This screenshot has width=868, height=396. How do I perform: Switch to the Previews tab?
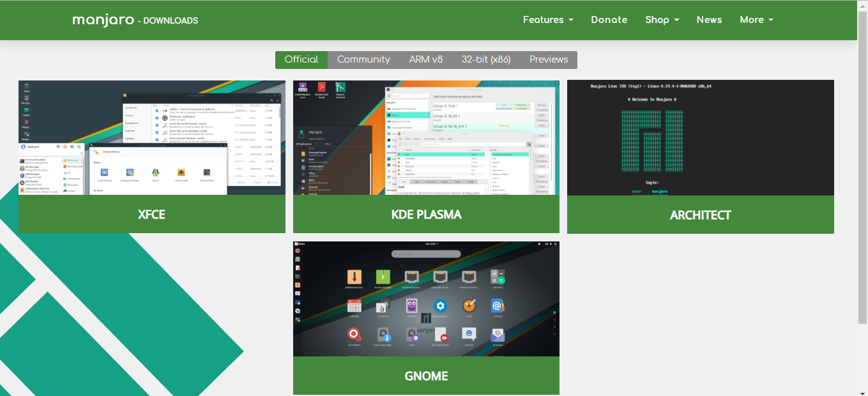coord(549,59)
